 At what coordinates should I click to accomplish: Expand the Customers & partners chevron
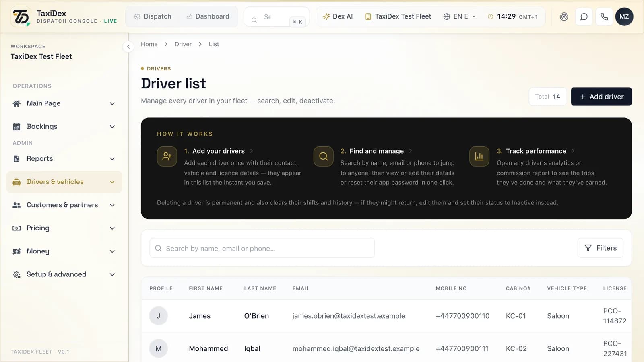coord(112,205)
